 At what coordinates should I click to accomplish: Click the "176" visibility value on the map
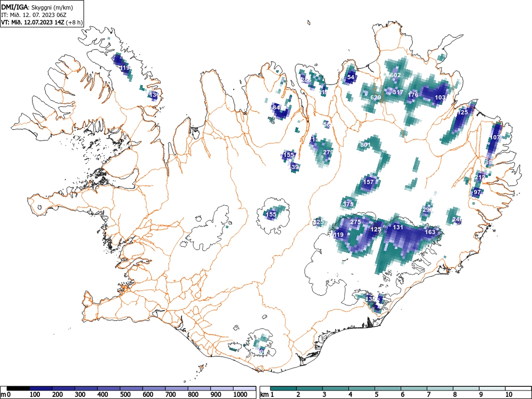pyautogui.click(x=413, y=95)
